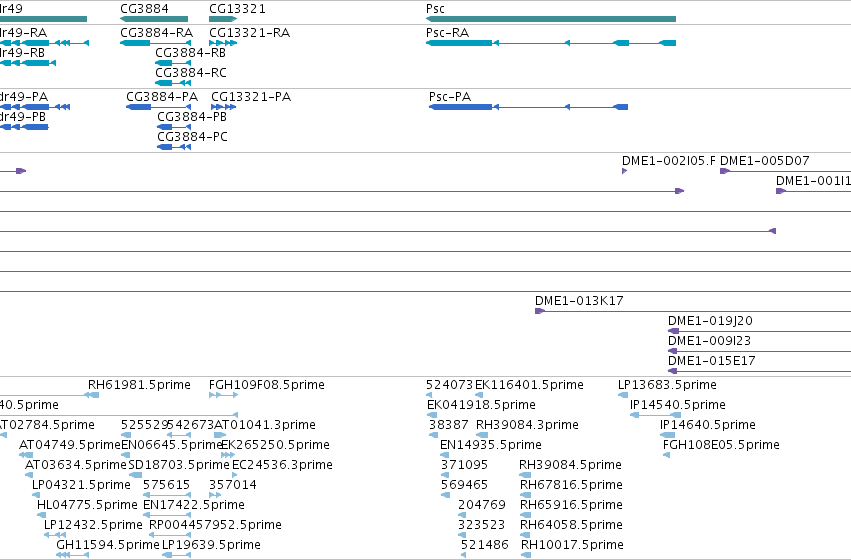
Task: Click the DME1-009I23 BAC label
Action: [x=709, y=341]
